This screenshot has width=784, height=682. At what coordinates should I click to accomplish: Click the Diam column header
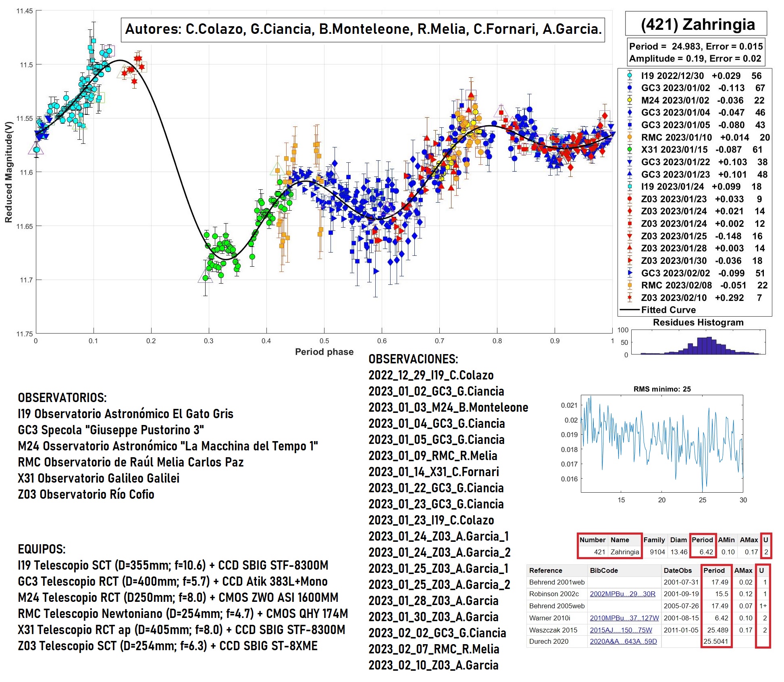pos(678,540)
